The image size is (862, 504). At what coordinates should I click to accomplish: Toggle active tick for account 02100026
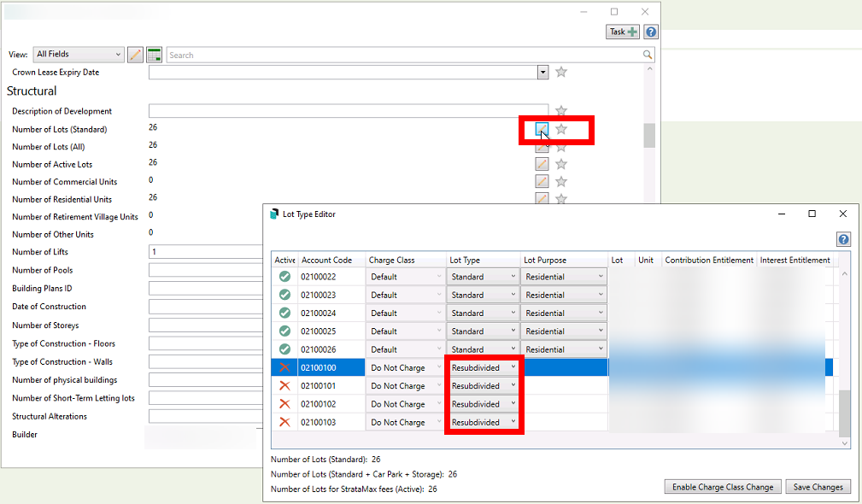(x=284, y=349)
